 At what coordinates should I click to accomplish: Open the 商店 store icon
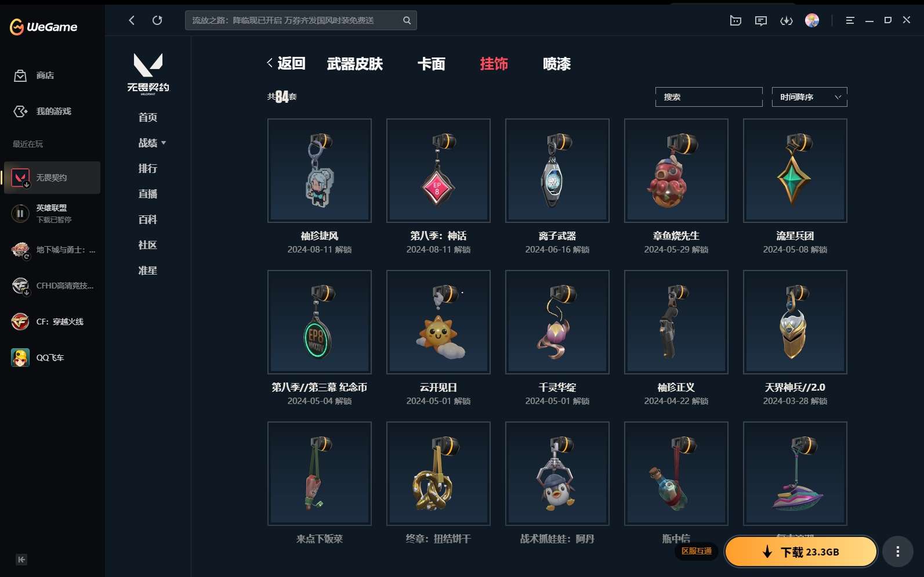20,75
